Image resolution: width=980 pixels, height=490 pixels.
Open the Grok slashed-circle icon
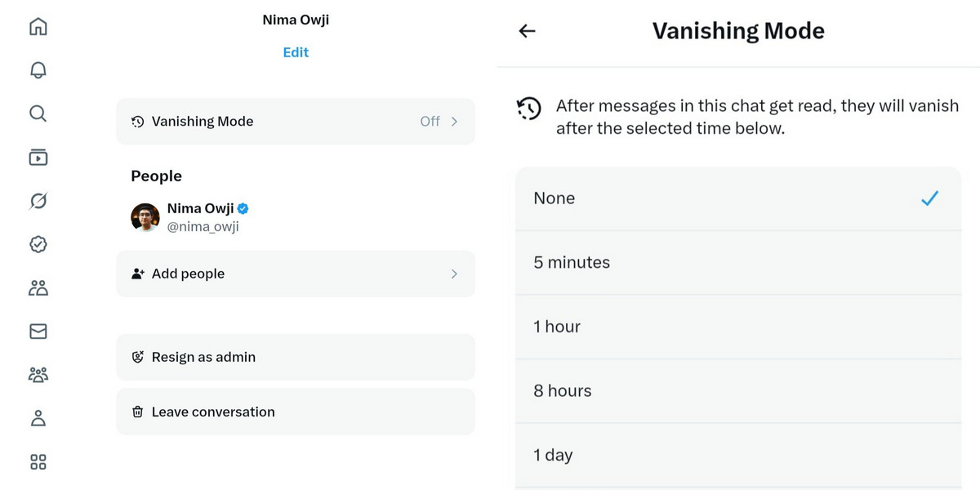pyautogui.click(x=38, y=200)
